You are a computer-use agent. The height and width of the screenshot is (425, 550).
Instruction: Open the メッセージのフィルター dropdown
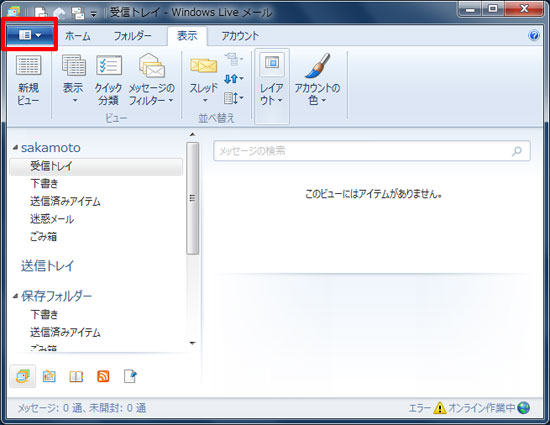(152, 80)
